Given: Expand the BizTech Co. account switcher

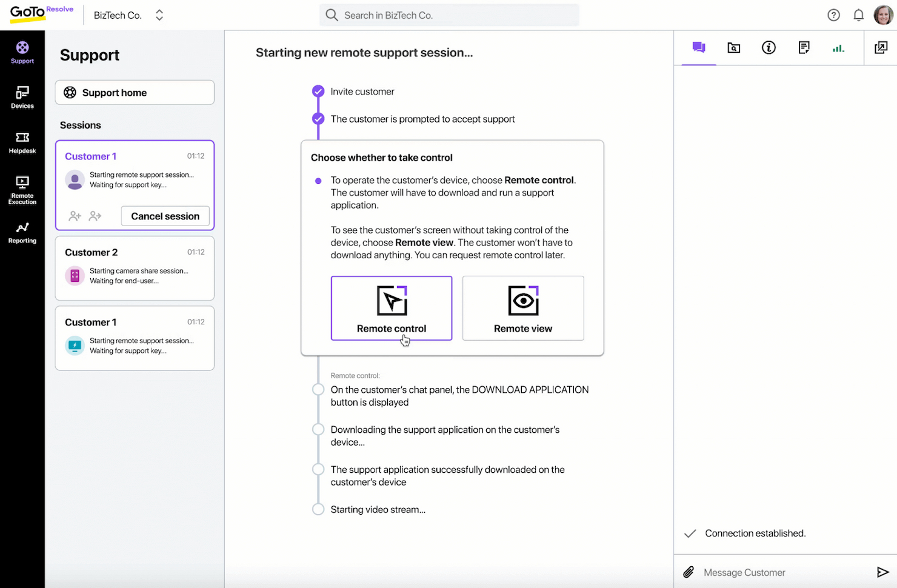Looking at the screenshot, I should [159, 15].
